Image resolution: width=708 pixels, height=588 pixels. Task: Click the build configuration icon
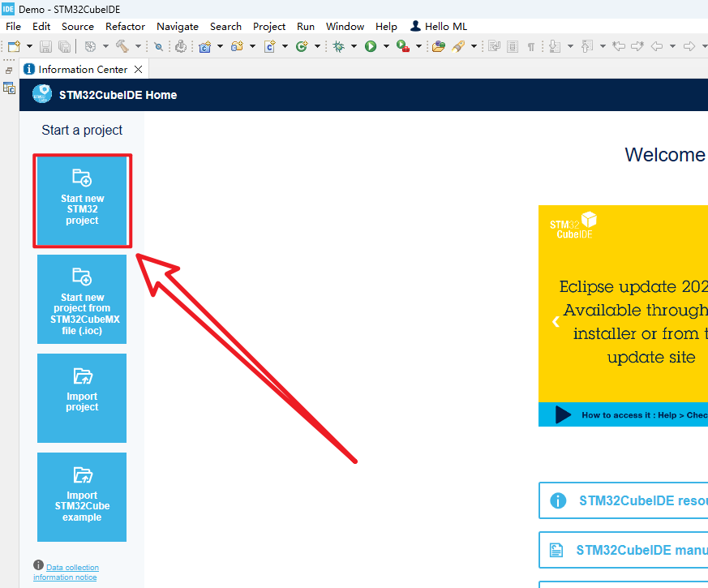click(x=91, y=46)
